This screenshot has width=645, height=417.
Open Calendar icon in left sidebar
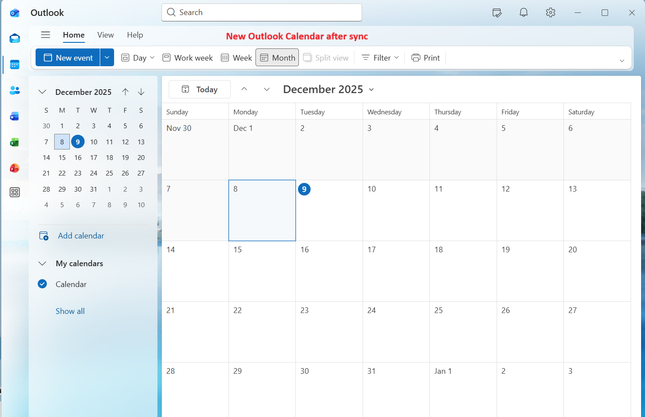[x=15, y=65]
